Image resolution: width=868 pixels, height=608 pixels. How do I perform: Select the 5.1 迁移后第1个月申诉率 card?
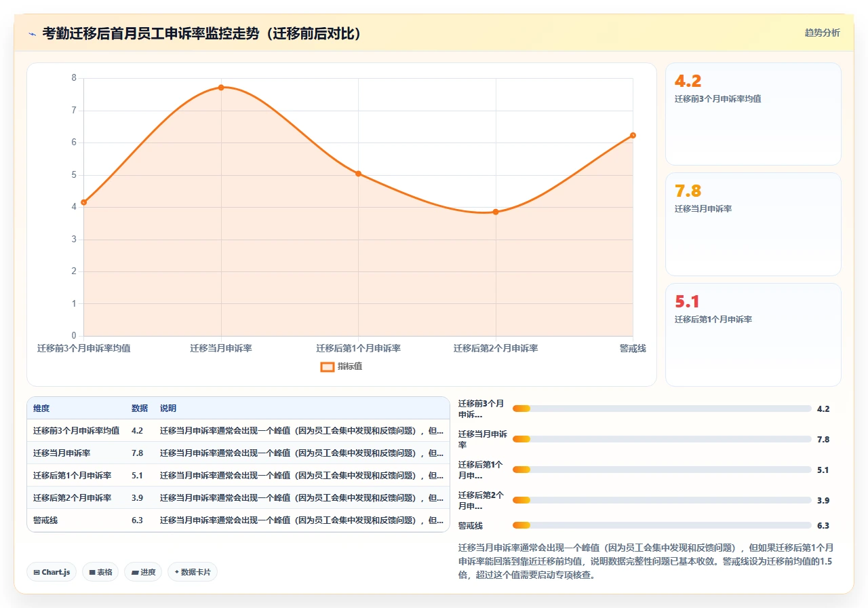(753, 335)
